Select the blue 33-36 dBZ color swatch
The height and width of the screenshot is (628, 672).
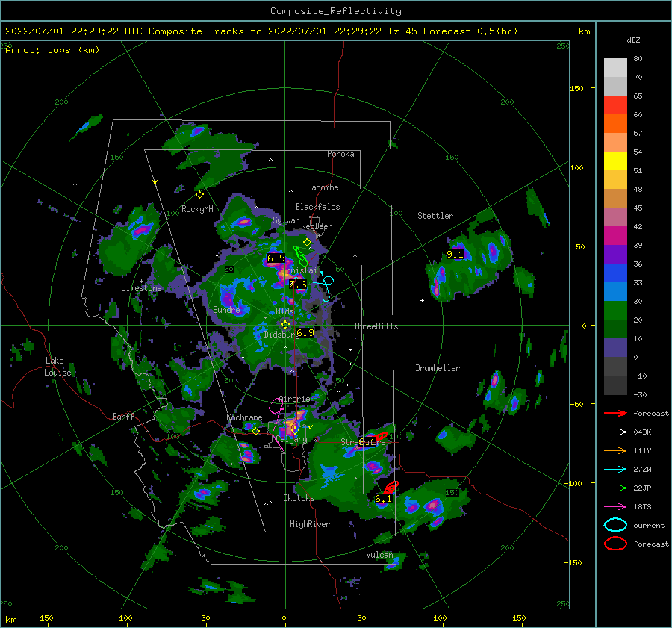(615, 273)
